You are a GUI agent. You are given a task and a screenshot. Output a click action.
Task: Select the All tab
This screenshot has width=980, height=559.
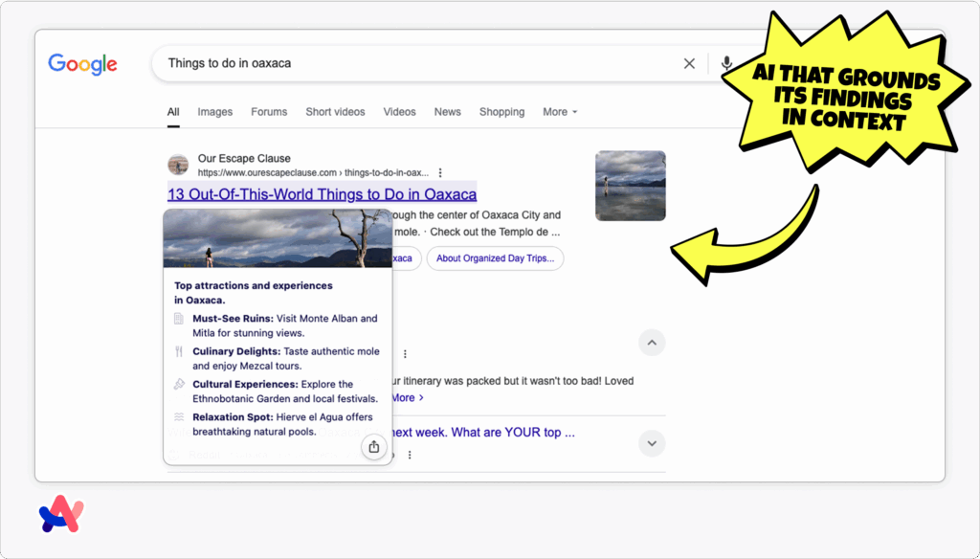[x=173, y=112]
